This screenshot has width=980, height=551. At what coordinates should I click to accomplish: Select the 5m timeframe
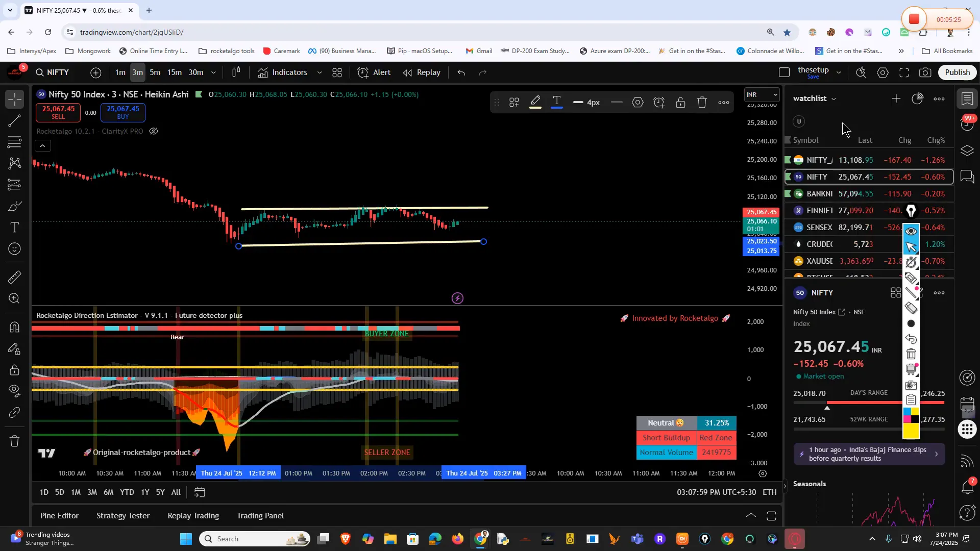point(155,72)
